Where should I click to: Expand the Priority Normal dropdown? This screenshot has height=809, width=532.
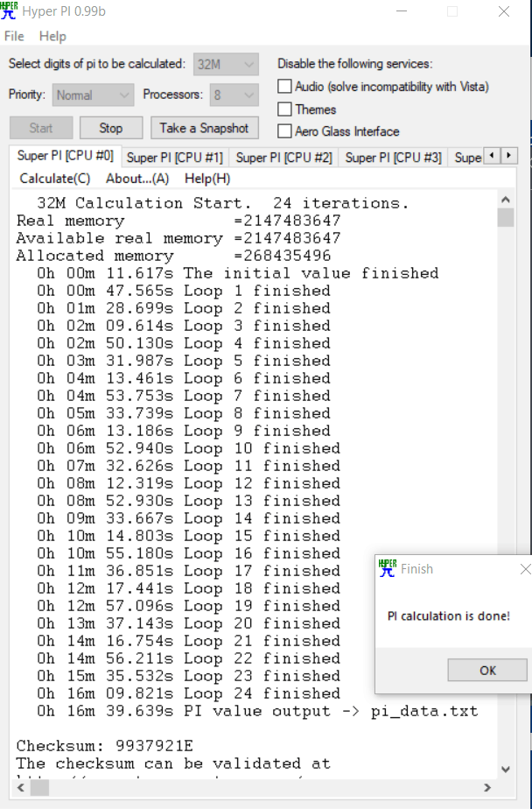point(93,95)
